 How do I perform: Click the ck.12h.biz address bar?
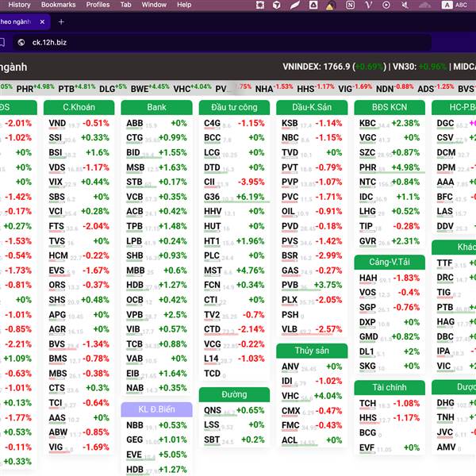pos(222,43)
